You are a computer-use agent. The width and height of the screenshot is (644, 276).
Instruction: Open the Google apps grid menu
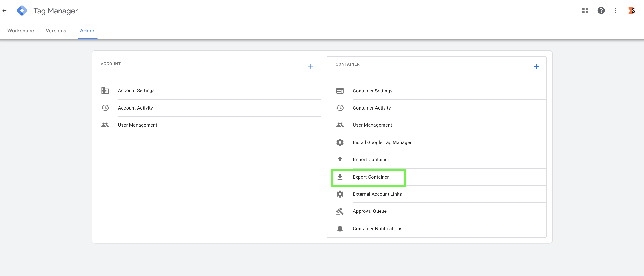coord(585,11)
